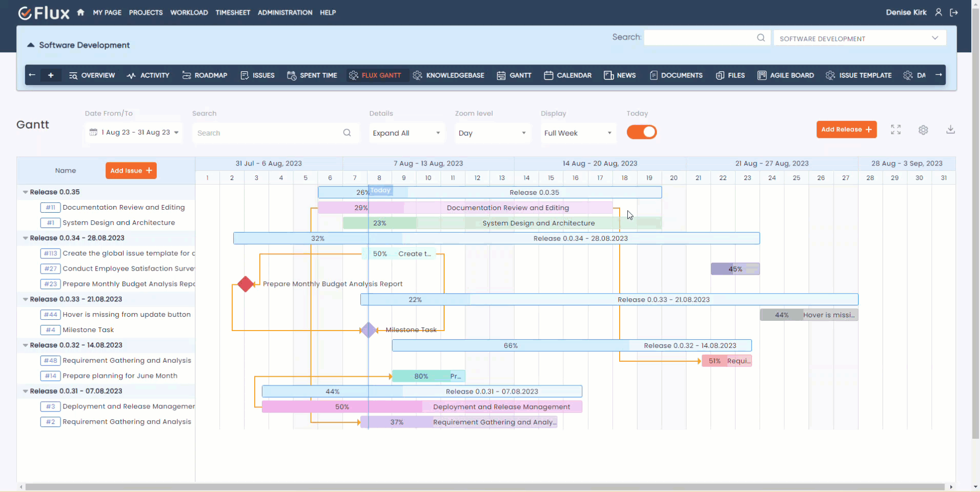
Task: Open the Administration menu
Action: [284, 12]
